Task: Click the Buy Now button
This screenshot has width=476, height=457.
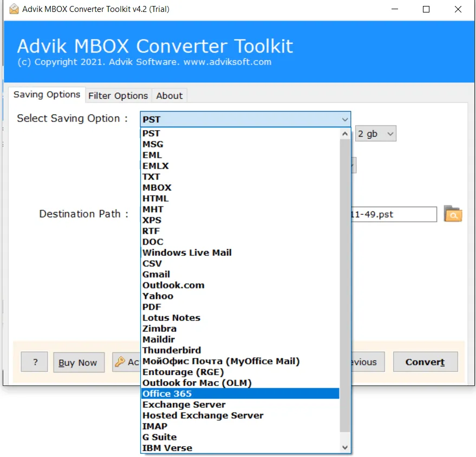Action: tap(79, 363)
